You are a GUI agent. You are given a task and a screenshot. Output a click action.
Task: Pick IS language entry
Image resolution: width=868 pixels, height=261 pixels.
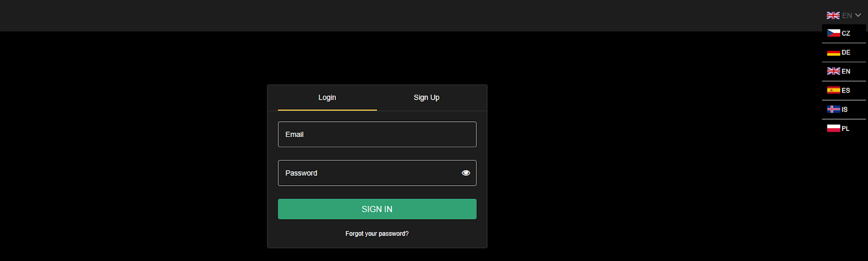click(844, 109)
